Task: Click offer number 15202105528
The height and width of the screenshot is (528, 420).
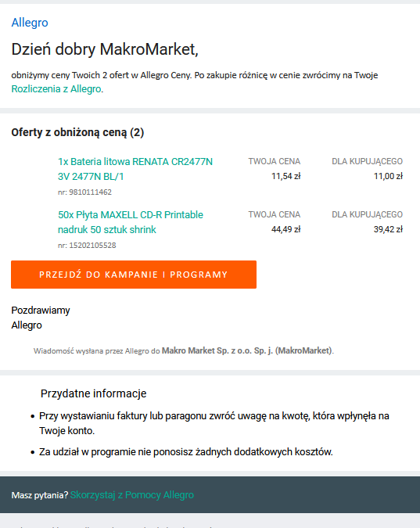Action: (87, 246)
